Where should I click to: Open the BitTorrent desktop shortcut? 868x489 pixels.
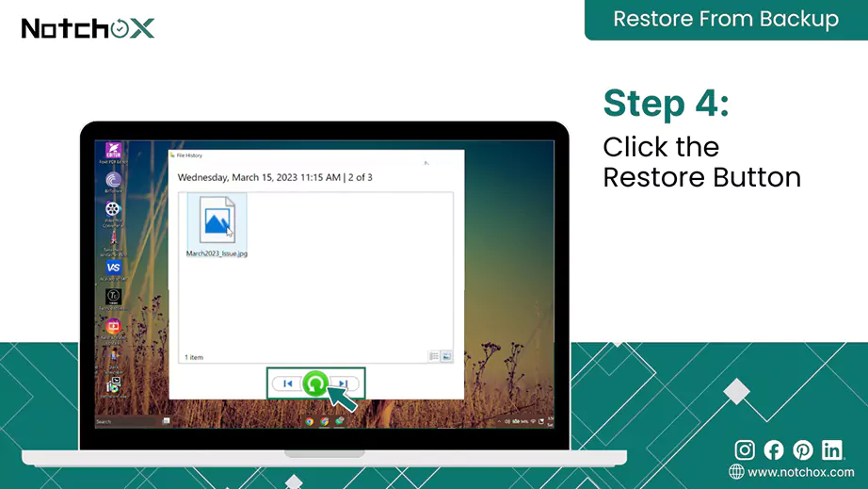click(x=114, y=180)
